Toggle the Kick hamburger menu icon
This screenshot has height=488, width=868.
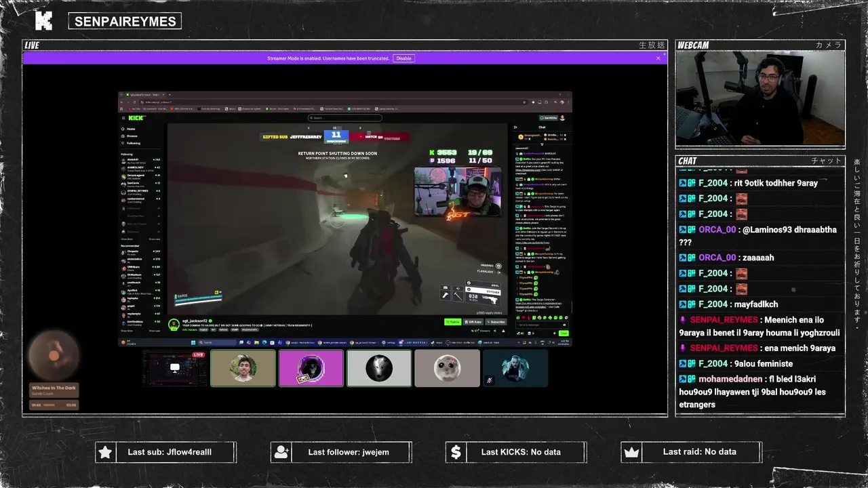click(123, 118)
